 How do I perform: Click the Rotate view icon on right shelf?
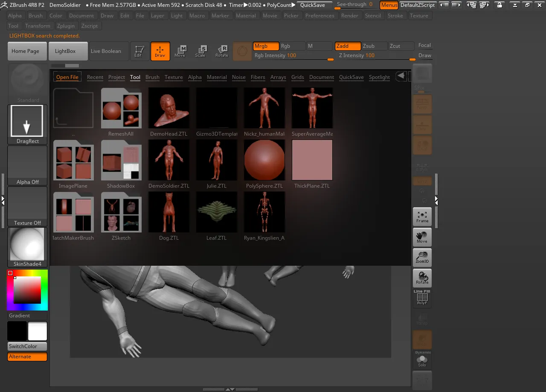click(x=422, y=278)
